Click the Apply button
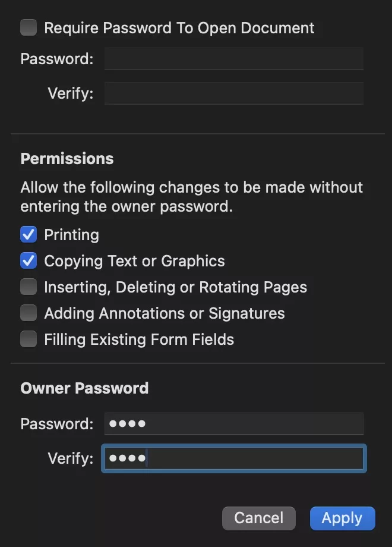The width and height of the screenshot is (392, 547). 342,518
